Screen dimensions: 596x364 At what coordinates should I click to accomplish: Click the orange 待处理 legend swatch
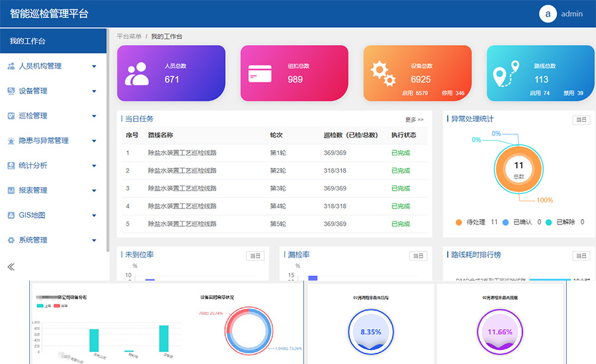click(x=459, y=222)
